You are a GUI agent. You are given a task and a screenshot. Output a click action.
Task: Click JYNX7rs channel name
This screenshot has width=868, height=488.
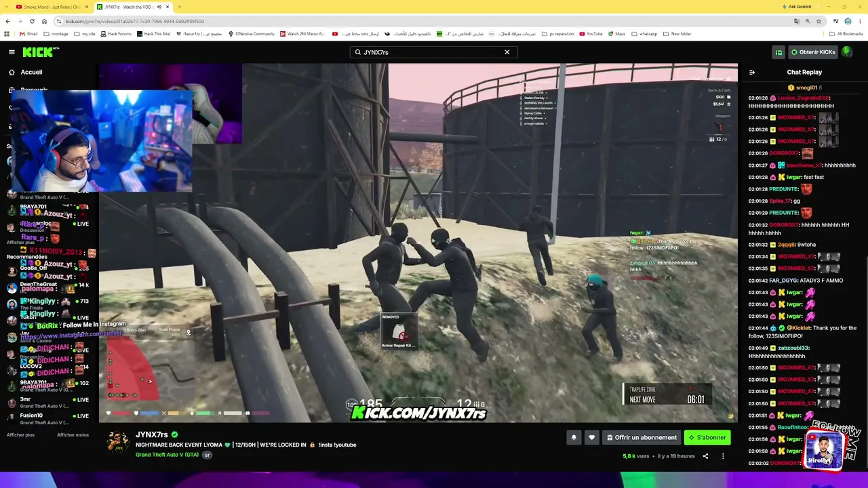tap(152, 434)
